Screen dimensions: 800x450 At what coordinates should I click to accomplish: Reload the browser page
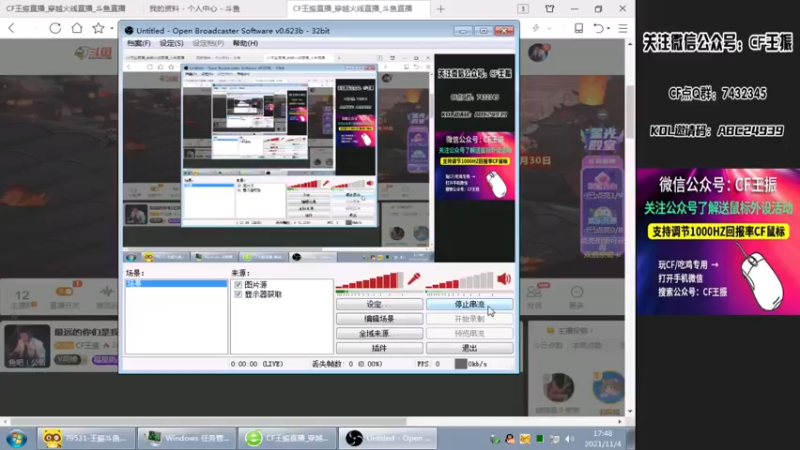(x=55, y=28)
